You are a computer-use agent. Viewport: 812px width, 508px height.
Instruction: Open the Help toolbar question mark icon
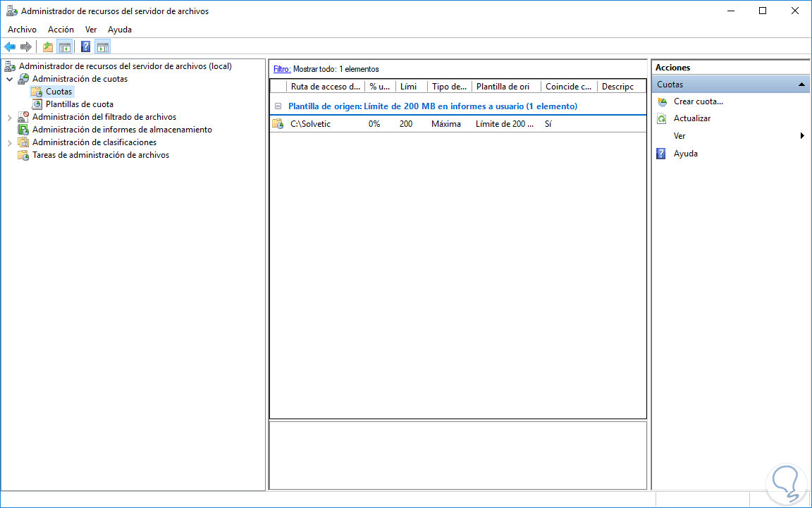pyautogui.click(x=85, y=47)
